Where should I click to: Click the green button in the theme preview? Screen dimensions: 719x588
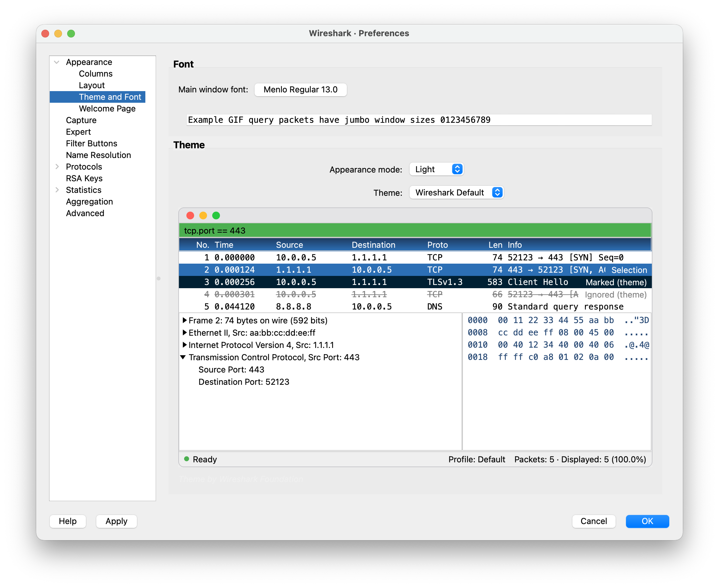pos(216,215)
